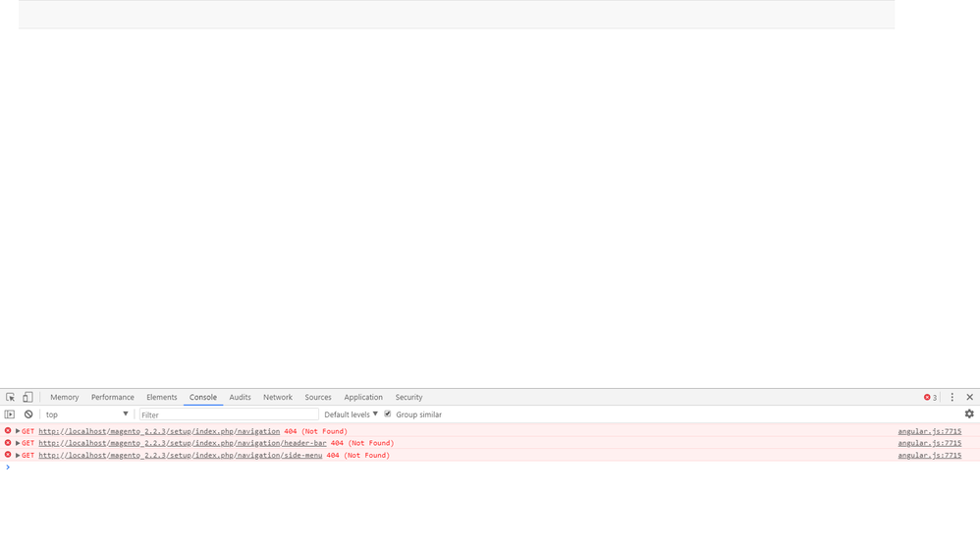Expand the header-bar 404 error entry
The image size is (980, 551).
tap(18, 443)
